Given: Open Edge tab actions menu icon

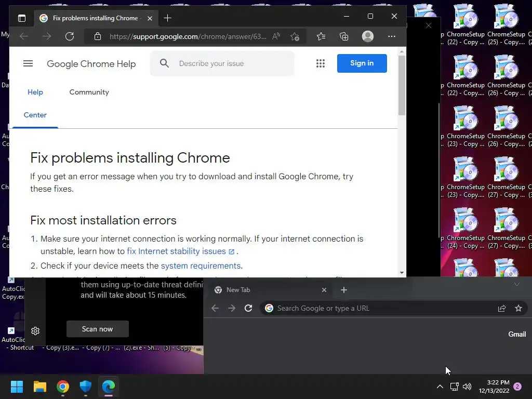Looking at the screenshot, I should [22, 18].
